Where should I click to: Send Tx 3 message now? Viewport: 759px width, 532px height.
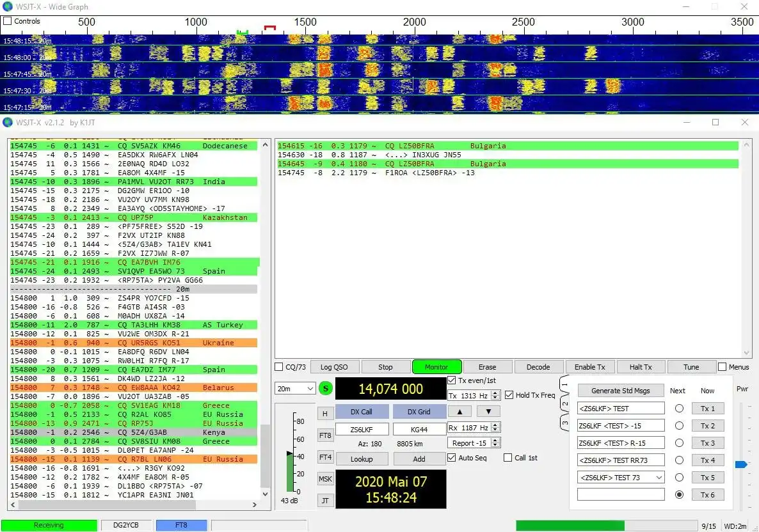(708, 443)
